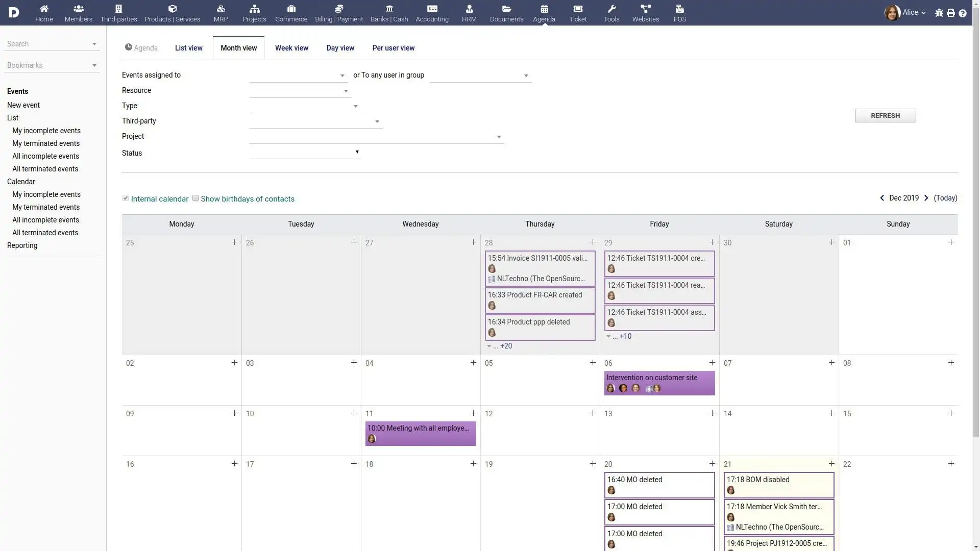The image size is (980, 551).
Task: Enable Show birthdays of contacts
Action: pos(195,198)
